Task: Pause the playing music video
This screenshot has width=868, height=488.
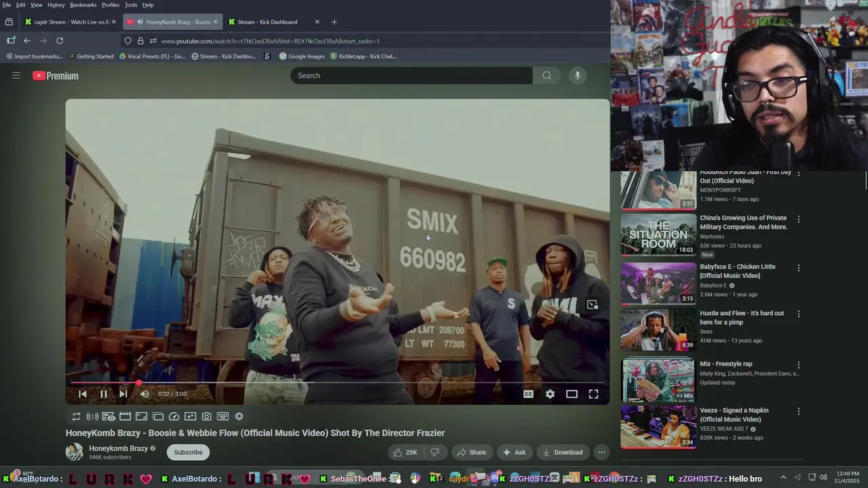Action: click(x=103, y=394)
